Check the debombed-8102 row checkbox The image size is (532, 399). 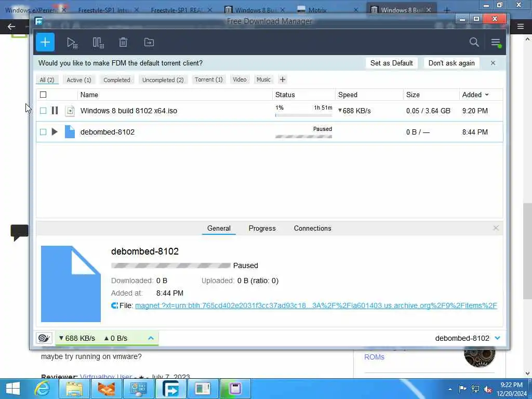click(x=43, y=131)
